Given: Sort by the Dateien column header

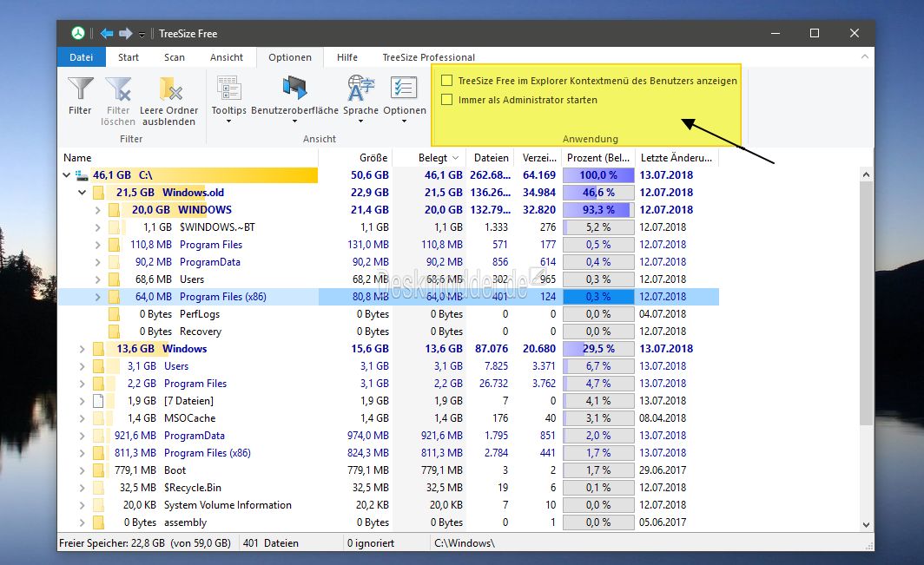Looking at the screenshot, I should [490, 158].
